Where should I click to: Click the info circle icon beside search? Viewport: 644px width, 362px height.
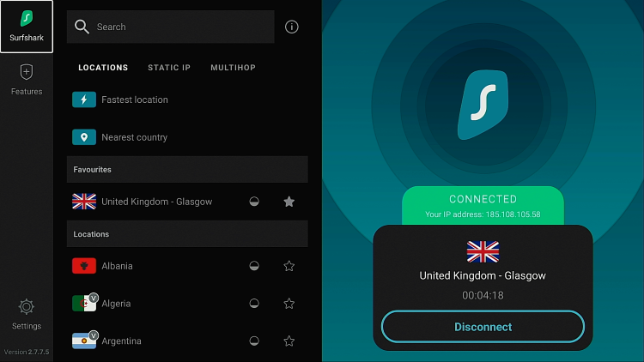tap(292, 27)
